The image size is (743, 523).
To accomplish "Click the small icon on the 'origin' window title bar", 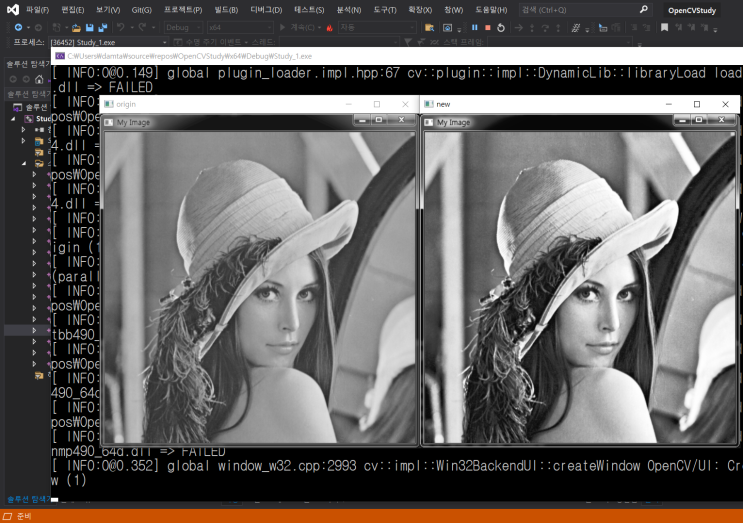I will (109, 104).
